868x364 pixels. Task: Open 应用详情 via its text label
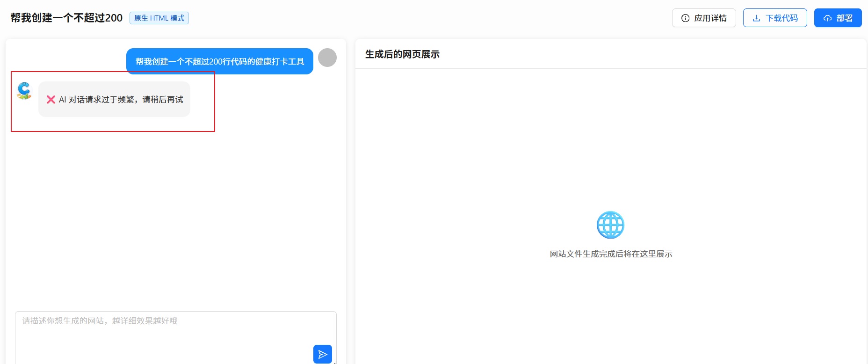(x=710, y=18)
